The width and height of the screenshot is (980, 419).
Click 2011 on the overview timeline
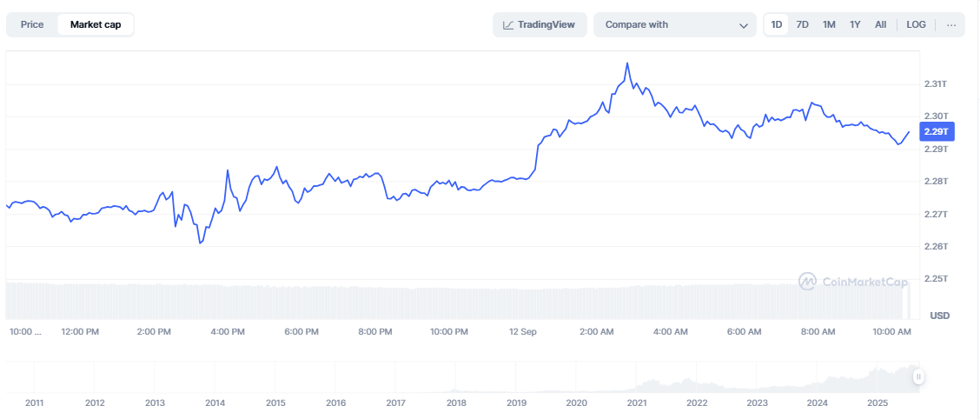(x=34, y=402)
